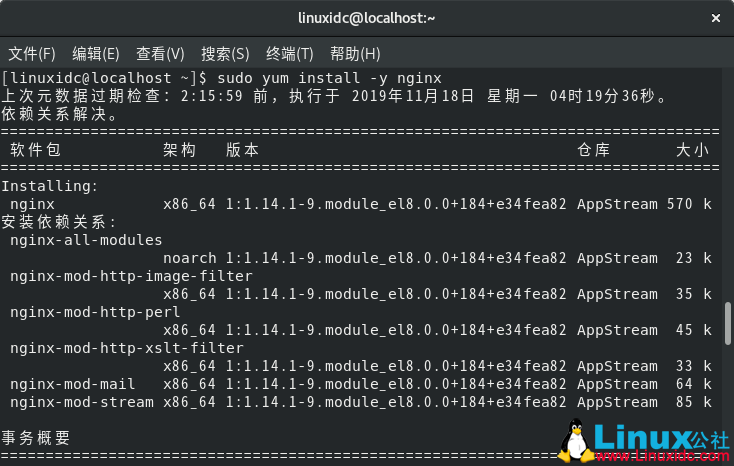Image resolution: width=734 pixels, height=466 pixels.
Task: Click the nginx-mod-http-image-filter package name
Action: [x=131, y=276]
